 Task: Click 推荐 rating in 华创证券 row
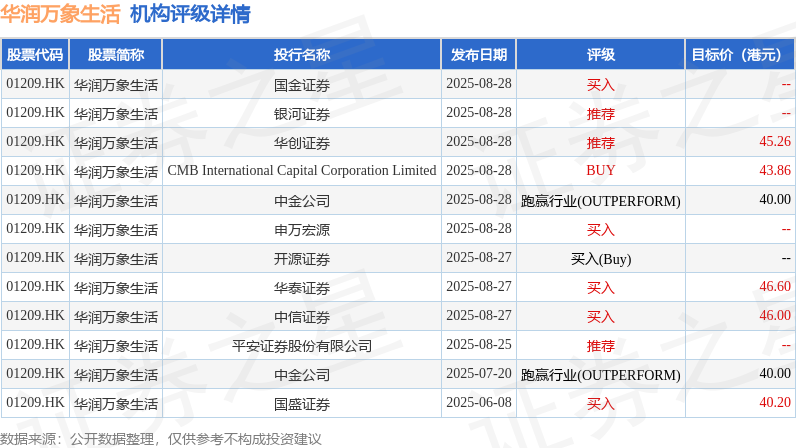601,142
